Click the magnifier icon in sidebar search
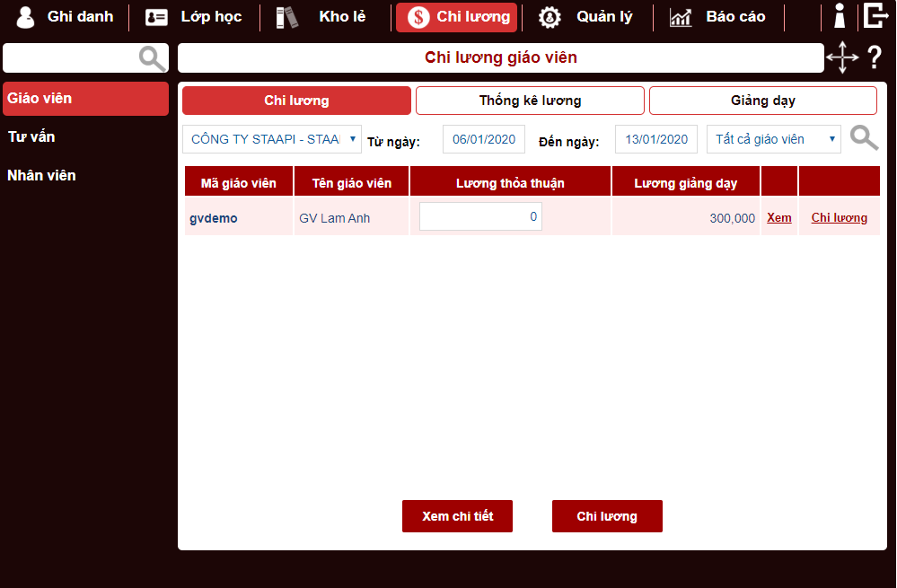The width and height of the screenshot is (897, 588). tap(152, 58)
